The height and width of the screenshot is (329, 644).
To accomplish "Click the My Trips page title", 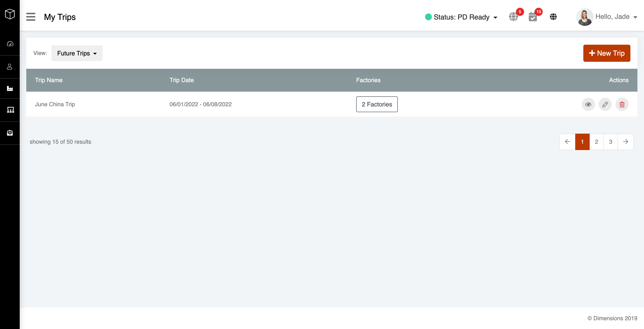I will [x=60, y=17].
